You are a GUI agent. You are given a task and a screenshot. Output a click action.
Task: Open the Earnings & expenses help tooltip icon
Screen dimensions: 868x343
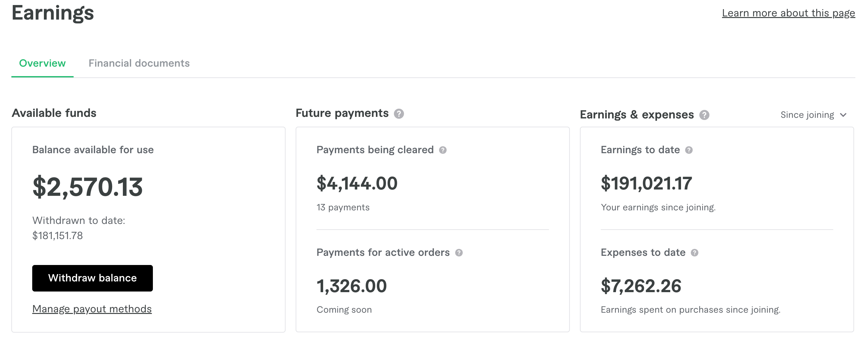coord(704,115)
